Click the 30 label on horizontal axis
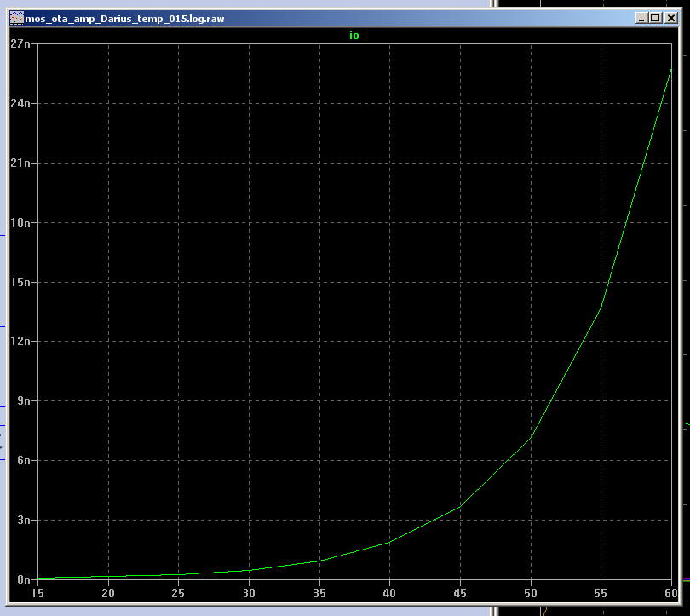The image size is (690, 616). click(249, 593)
